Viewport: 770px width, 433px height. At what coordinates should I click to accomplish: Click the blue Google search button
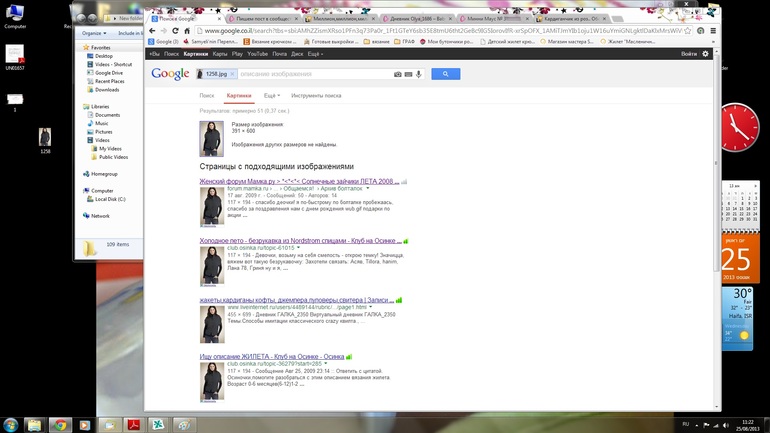pyautogui.click(x=445, y=74)
